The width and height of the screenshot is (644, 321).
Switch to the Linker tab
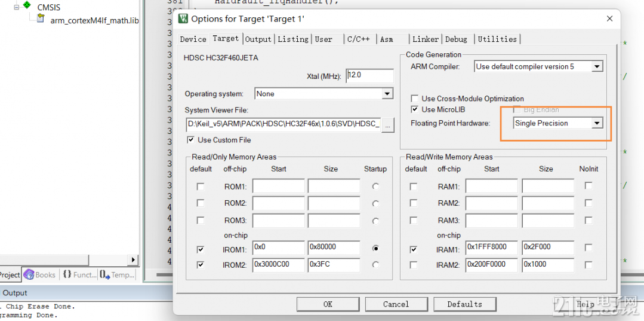click(x=426, y=39)
